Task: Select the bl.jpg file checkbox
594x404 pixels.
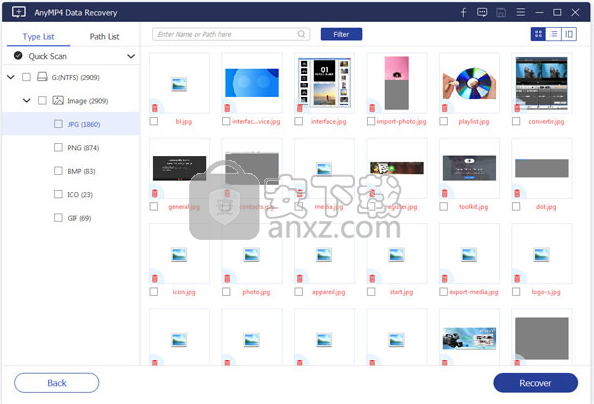Action: coord(153,121)
